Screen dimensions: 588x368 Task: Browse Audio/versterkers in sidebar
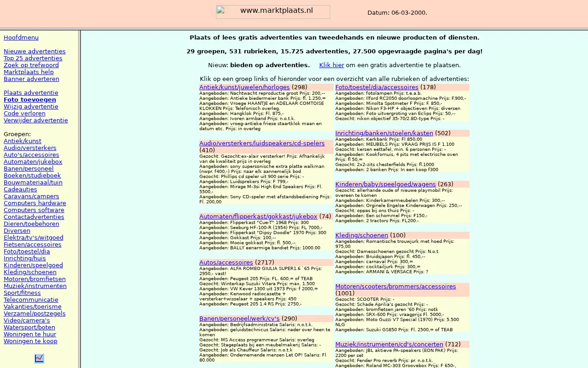click(x=30, y=148)
